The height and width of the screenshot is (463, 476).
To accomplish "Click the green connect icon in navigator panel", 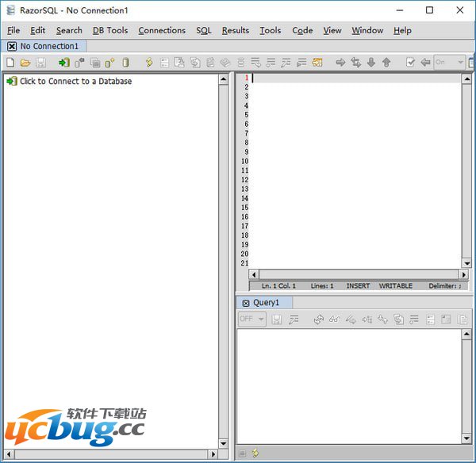I will tap(12, 81).
